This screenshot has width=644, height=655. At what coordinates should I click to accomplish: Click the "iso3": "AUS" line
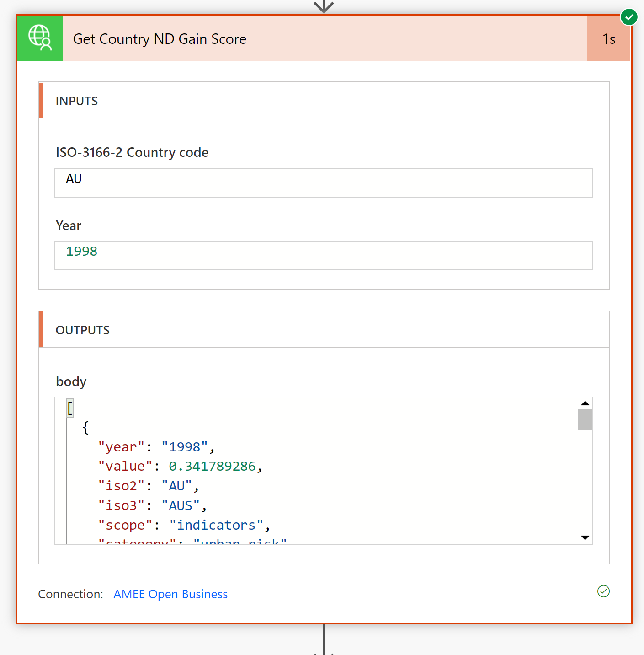click(153, 505)
